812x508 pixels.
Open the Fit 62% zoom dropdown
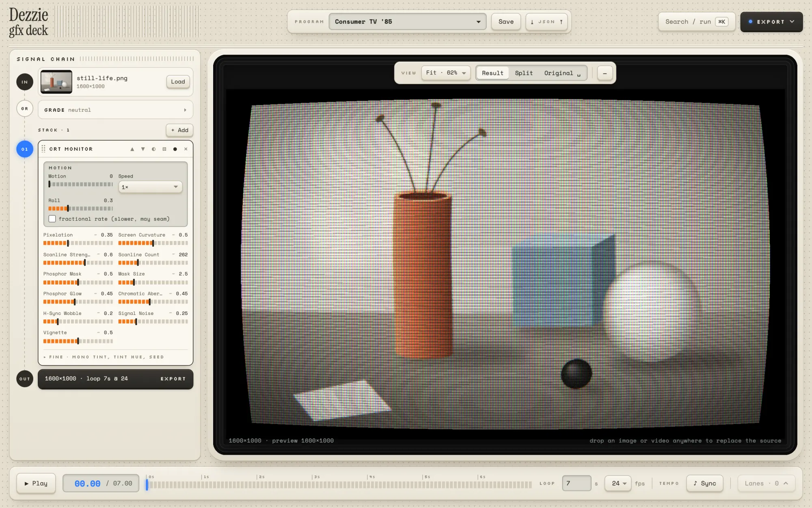446,73
